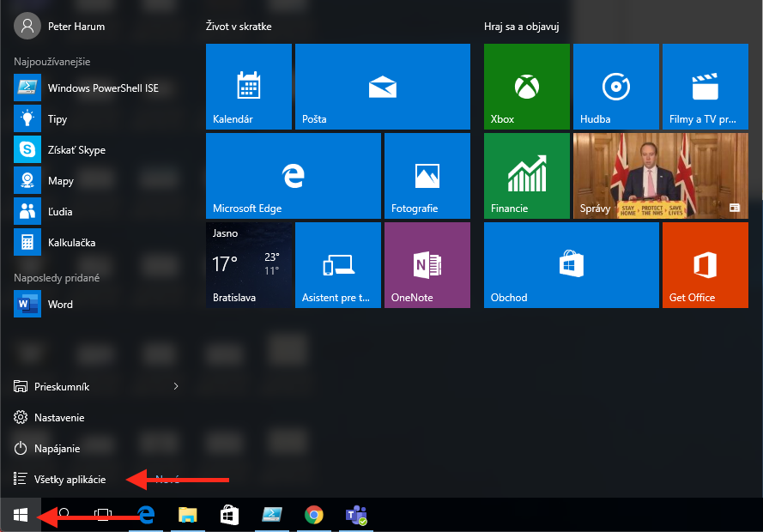Screen dimensions: 763x532
Task: Open the Správy news live tile
Action: tap(660, 175)
